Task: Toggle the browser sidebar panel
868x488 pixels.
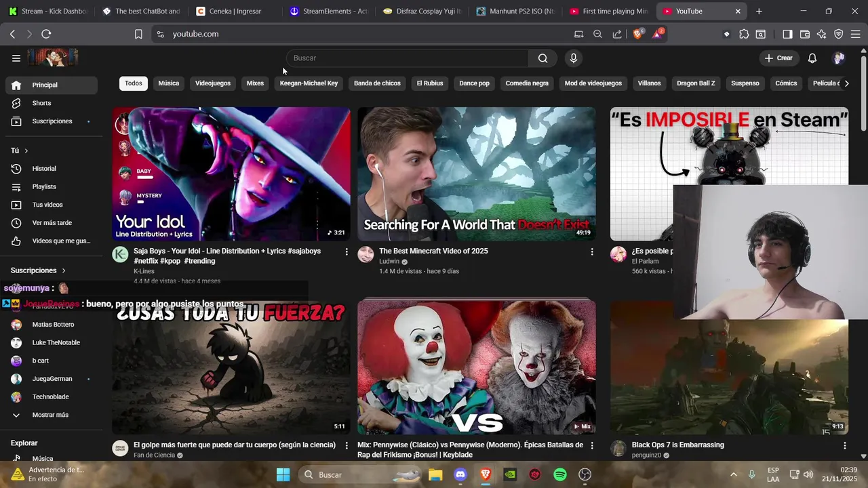Action: click(x=787, y=34)
